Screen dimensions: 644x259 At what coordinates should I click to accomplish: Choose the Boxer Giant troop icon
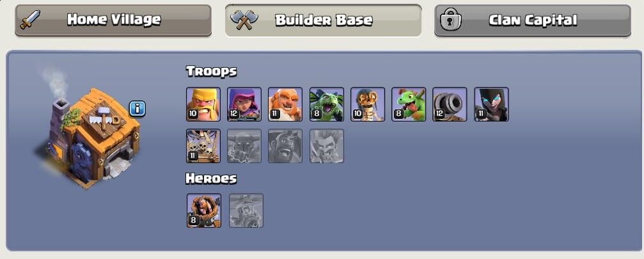(x=285, y=104)
